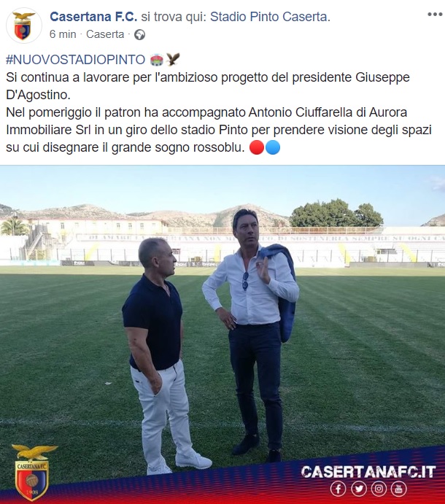Click the Twitter icon in the image banner
This screenshot has height=504, width=445.
pyautogui.click(x=358, y=489)
